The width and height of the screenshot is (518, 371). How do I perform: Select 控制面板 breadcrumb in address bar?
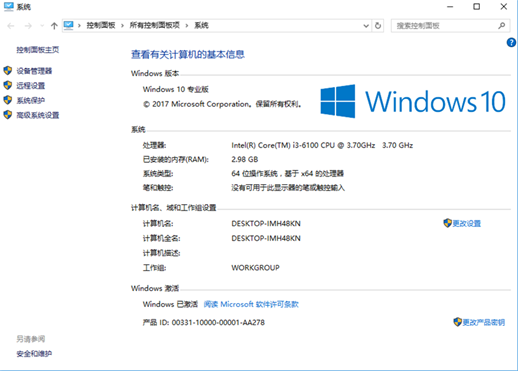point(101,25)
